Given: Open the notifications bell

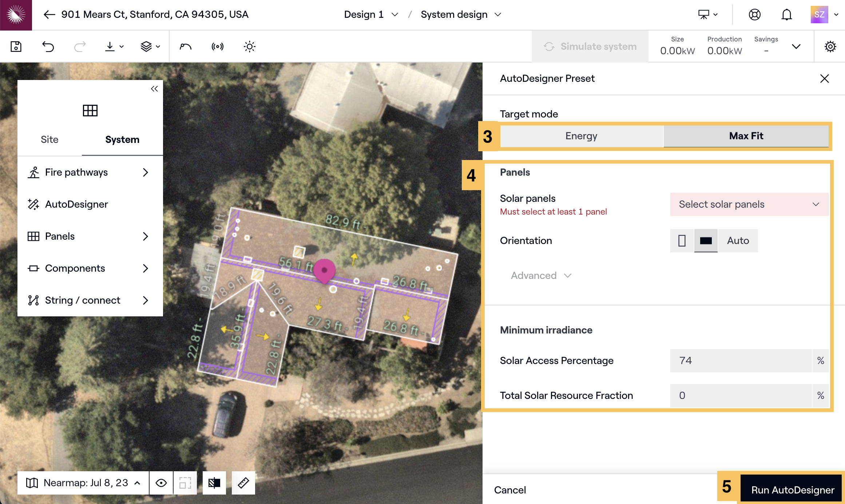Looking at the screenshot, I should (x=787, y=15).
